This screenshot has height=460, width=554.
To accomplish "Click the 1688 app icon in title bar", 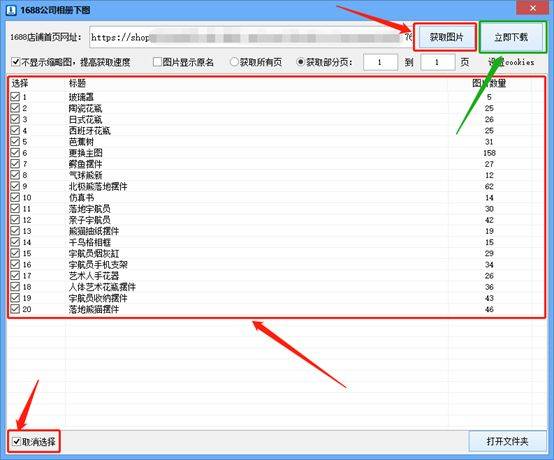I will click(x=12, y=10).
